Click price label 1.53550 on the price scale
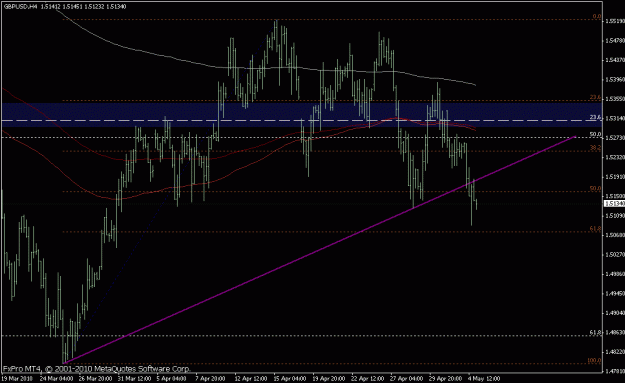 (x=615, y=99)
